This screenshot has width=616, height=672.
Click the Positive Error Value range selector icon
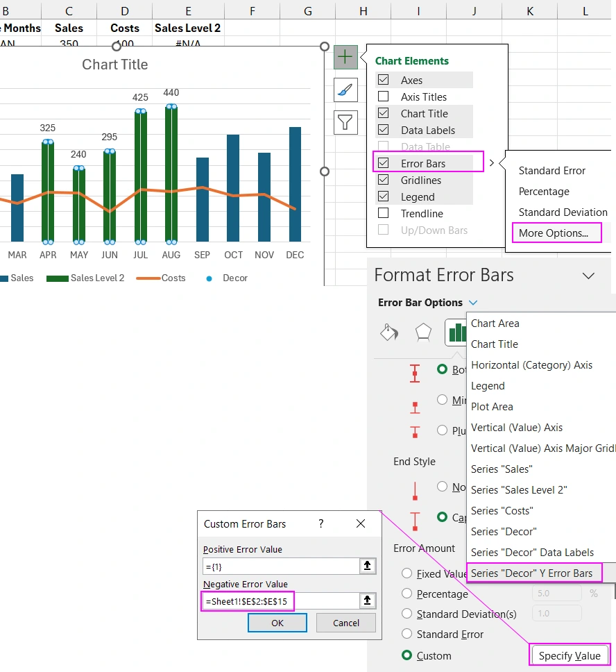(367, 566)
